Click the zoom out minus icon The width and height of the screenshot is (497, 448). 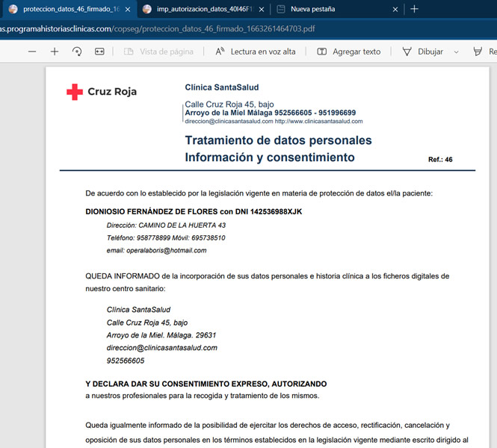[x=32, y=52]
